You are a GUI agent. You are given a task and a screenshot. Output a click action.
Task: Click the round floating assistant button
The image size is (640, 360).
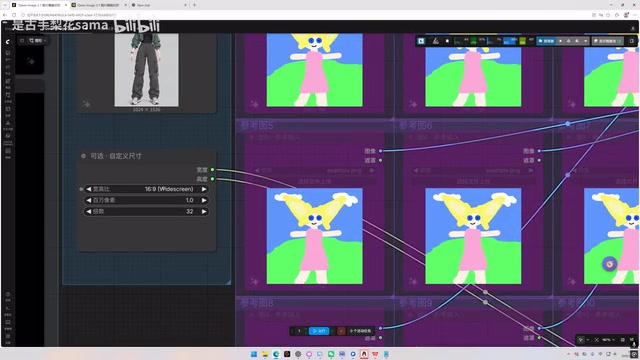click(x=609, y=264)
